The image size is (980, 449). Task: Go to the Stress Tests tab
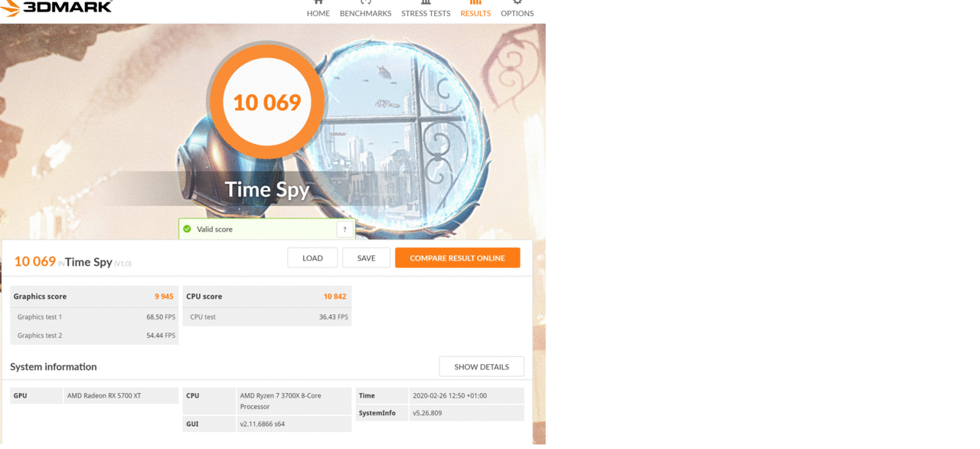[426, 13]
